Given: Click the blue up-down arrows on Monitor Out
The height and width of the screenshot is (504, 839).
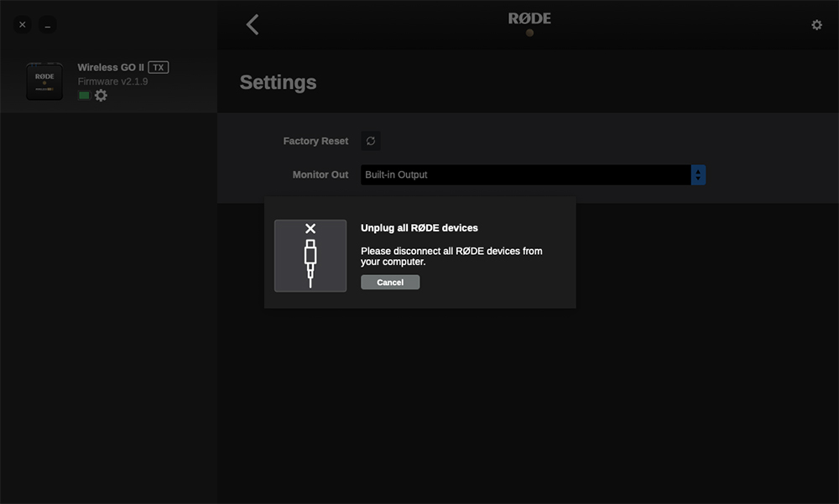Looking at the screenshot, I should [x=698, y=174].
